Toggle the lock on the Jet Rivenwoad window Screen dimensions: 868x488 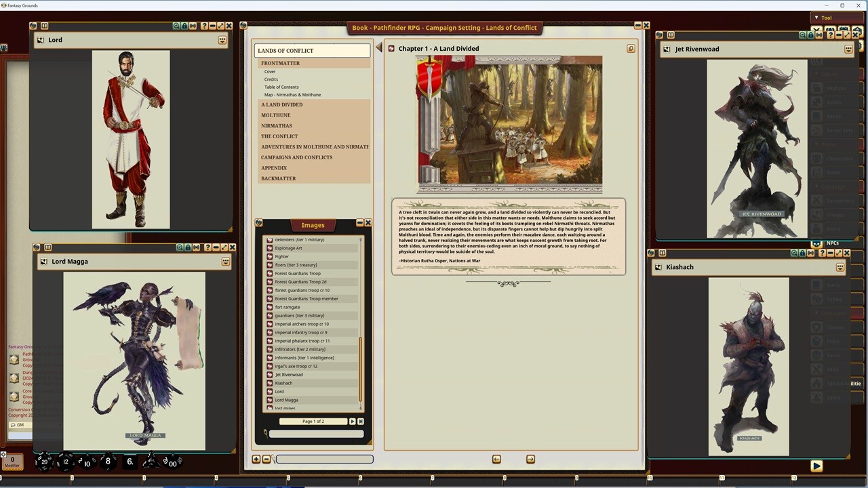(x=810, y=35)
